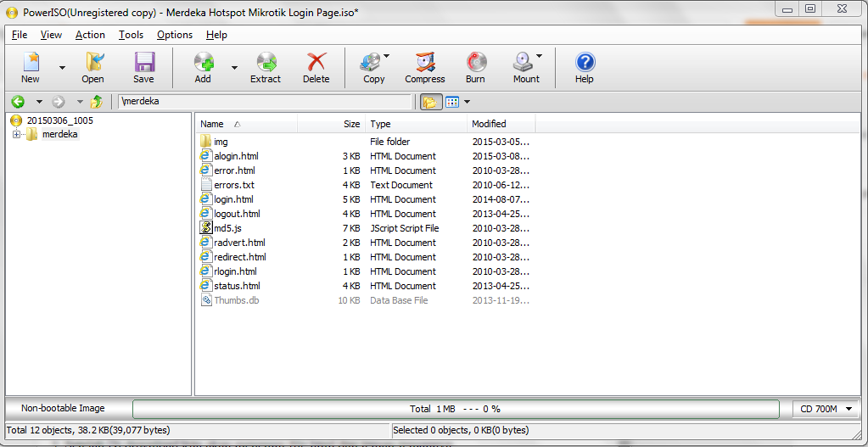Click the green Back navigation arrow

coord(18,101)
